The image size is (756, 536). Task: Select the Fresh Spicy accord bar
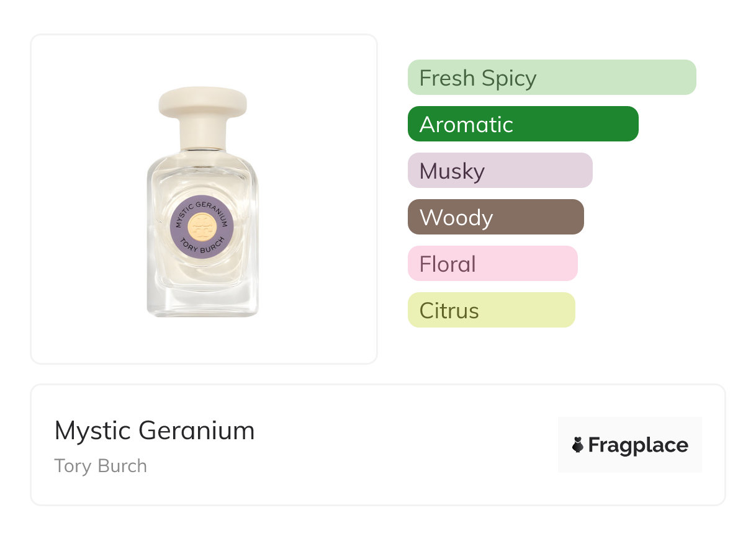(551, 78)
